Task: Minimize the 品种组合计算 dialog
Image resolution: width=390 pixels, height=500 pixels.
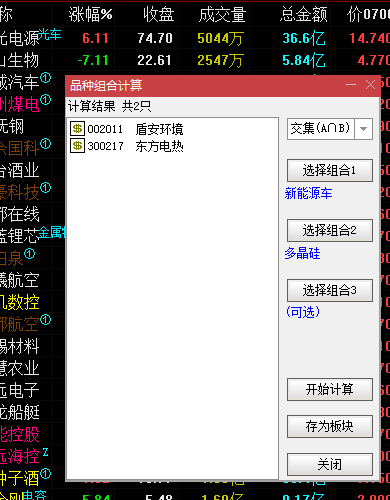Action: coord(351,85)
